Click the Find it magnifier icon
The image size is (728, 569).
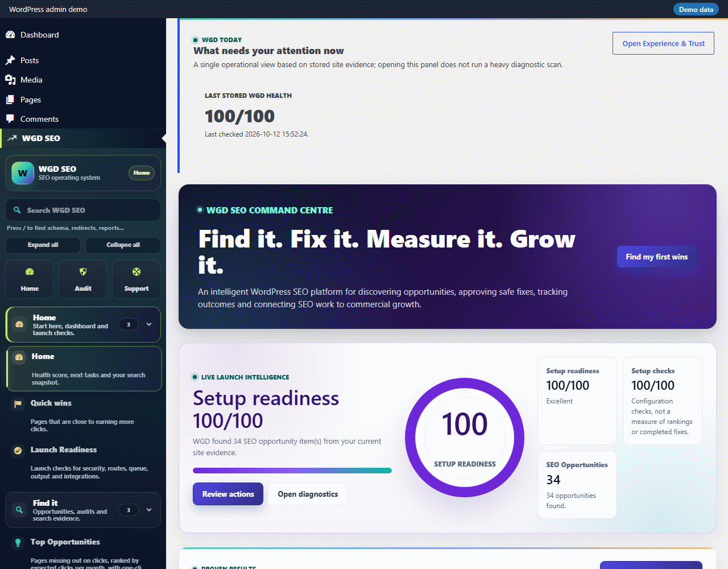click(19, 510)
